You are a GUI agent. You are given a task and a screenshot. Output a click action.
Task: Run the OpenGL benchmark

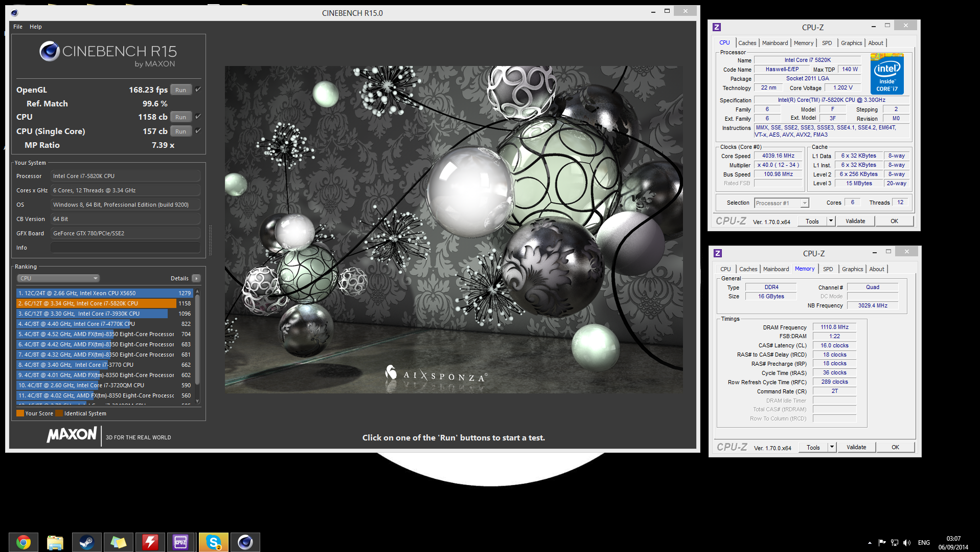(x=181, y=90)
